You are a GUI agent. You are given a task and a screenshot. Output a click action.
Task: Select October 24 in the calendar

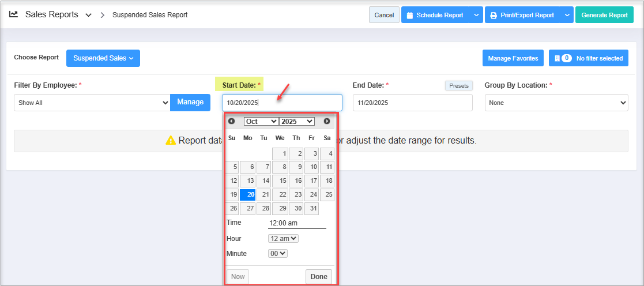312,195
